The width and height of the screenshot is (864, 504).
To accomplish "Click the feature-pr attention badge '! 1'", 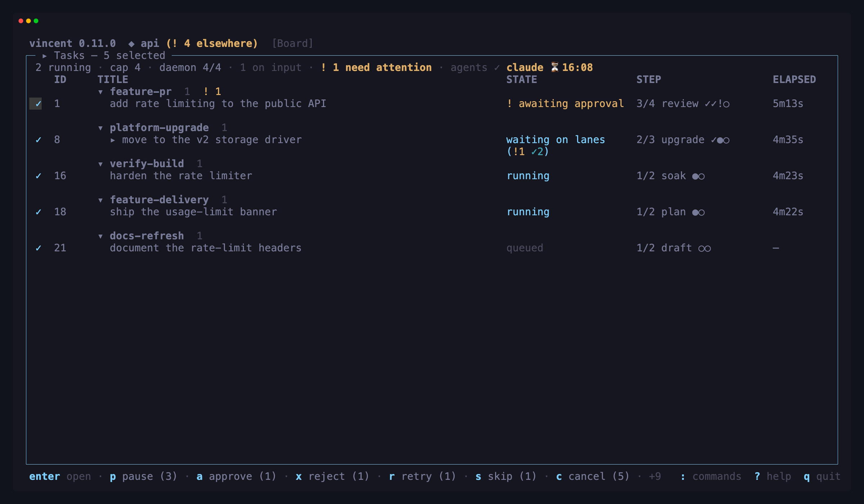I will [x=212, y=92].
